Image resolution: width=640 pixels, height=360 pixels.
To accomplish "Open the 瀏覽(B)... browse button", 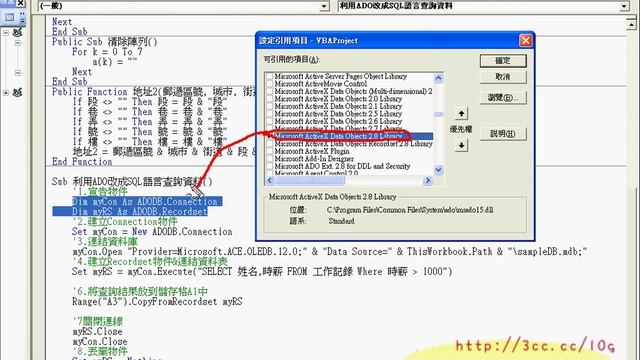I will coord(503,98).
